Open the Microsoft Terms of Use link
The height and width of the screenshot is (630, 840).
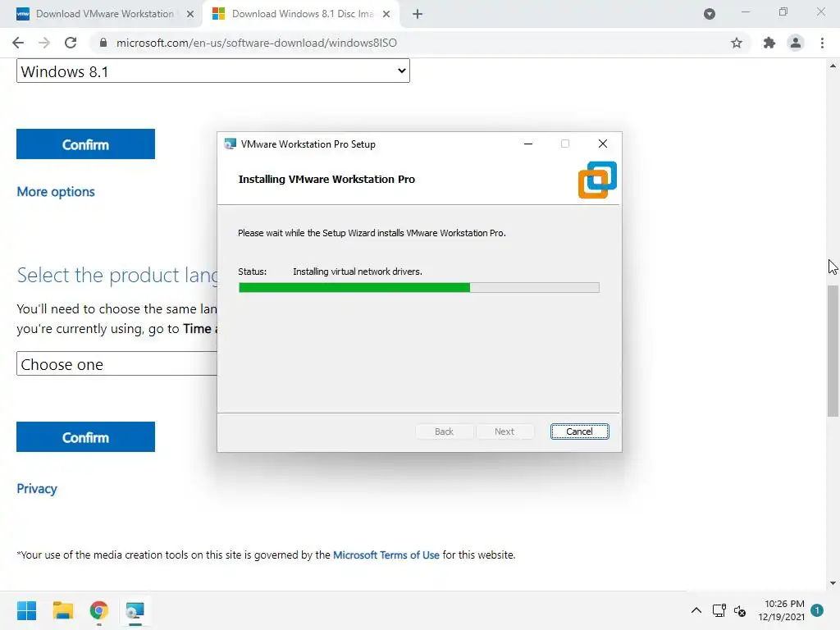(386, 555)
